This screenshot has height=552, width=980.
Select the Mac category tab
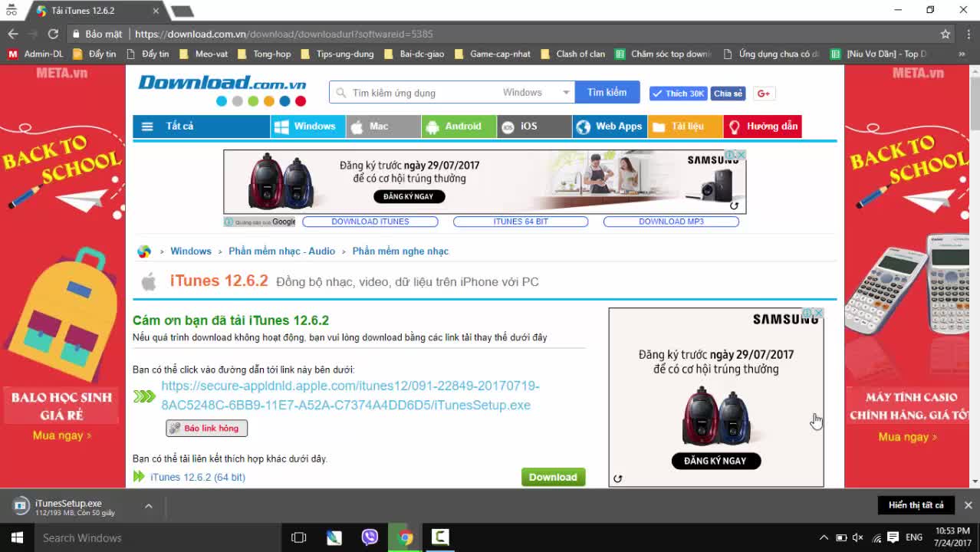point(383,127)
